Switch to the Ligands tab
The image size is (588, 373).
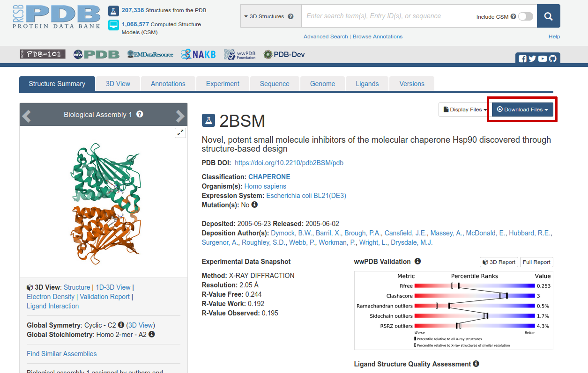pos(367,84)
